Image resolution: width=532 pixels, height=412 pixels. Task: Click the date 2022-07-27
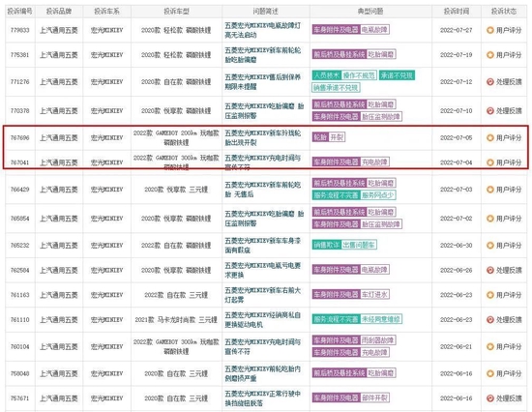pos(457,30)
